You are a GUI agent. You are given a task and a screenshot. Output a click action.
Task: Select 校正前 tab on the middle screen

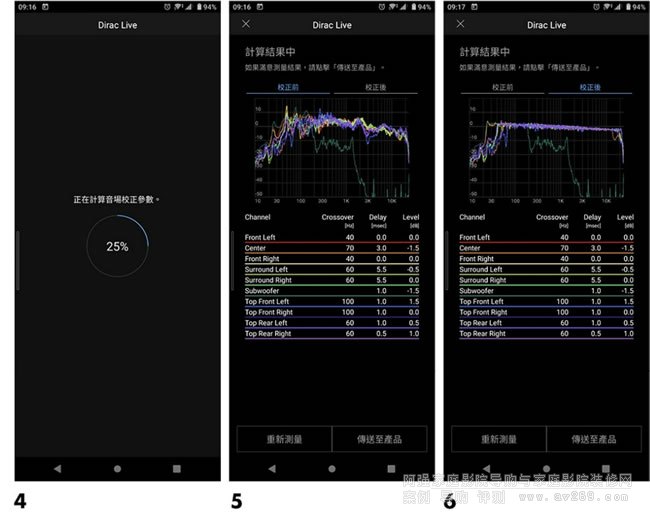click(x=289, y=88)
